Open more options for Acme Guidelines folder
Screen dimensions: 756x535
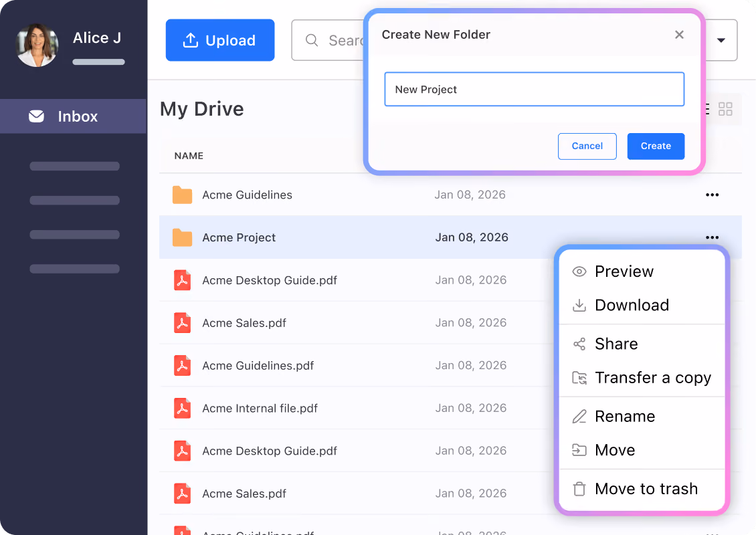[712, 195]
